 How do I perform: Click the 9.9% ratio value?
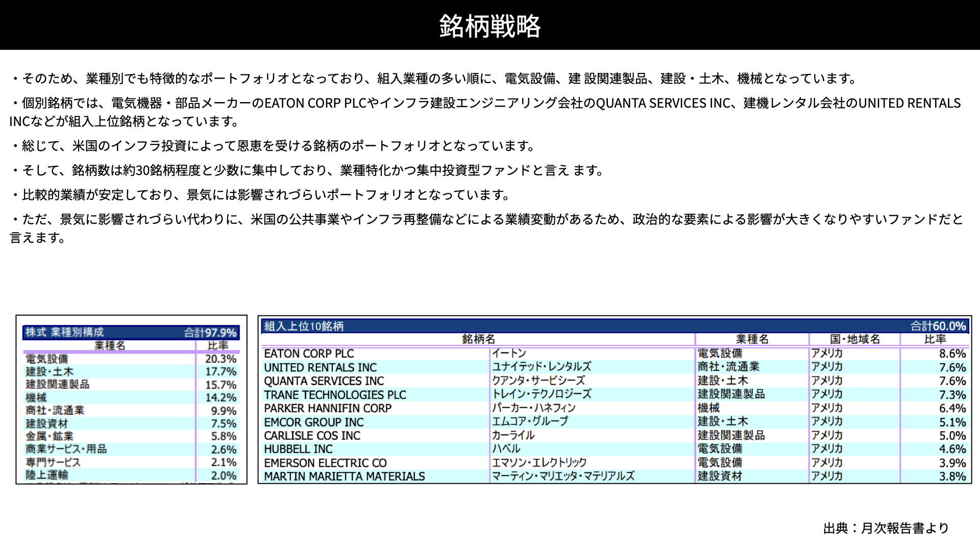(x=224, y=411)
